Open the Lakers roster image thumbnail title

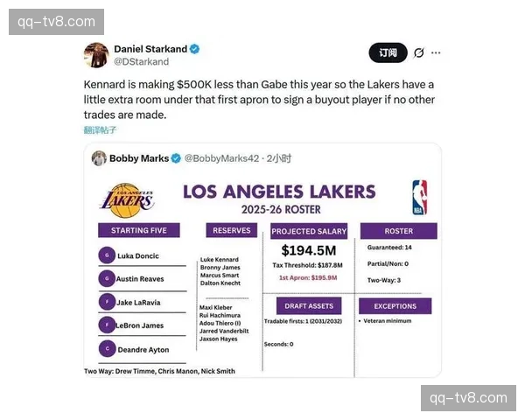279,192
